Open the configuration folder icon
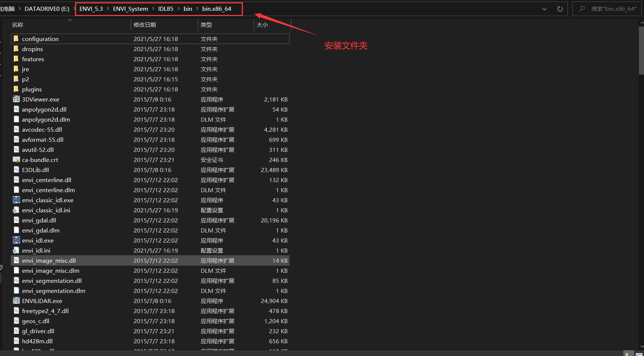The height and width of the screenshot is (356, 644). 16,38
